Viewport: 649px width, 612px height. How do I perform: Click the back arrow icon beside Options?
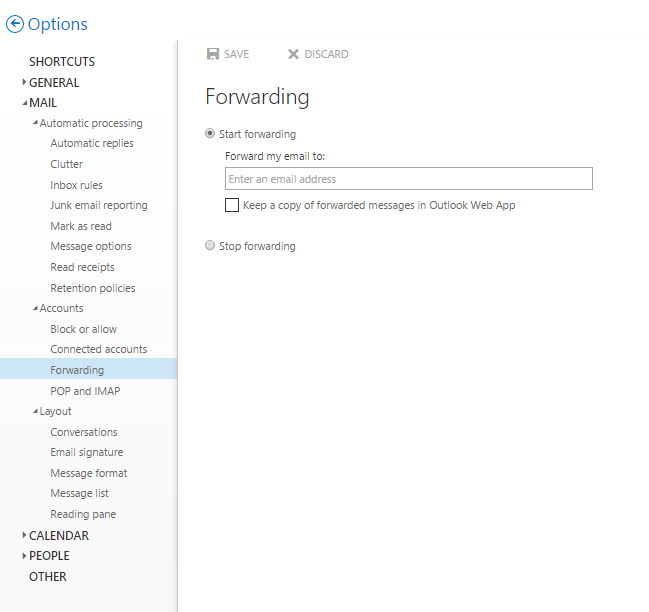[14, 24]
